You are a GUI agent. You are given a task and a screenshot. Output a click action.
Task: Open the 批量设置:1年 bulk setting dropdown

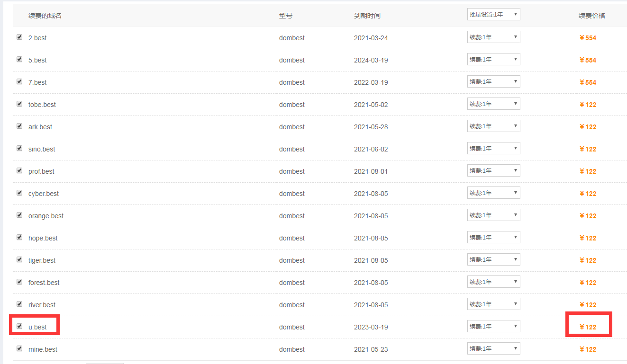493,15
